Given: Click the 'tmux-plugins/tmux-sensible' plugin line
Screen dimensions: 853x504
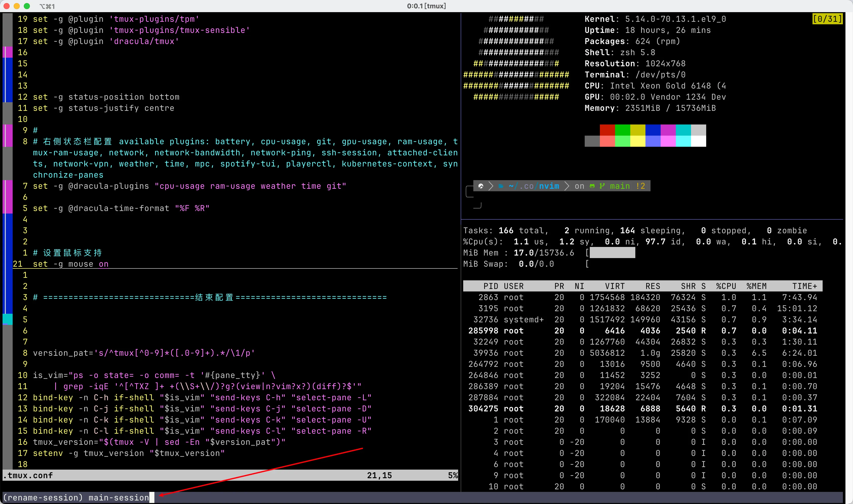Looking at the screenshot, I should pyautogui.click(x=141, y=30).
